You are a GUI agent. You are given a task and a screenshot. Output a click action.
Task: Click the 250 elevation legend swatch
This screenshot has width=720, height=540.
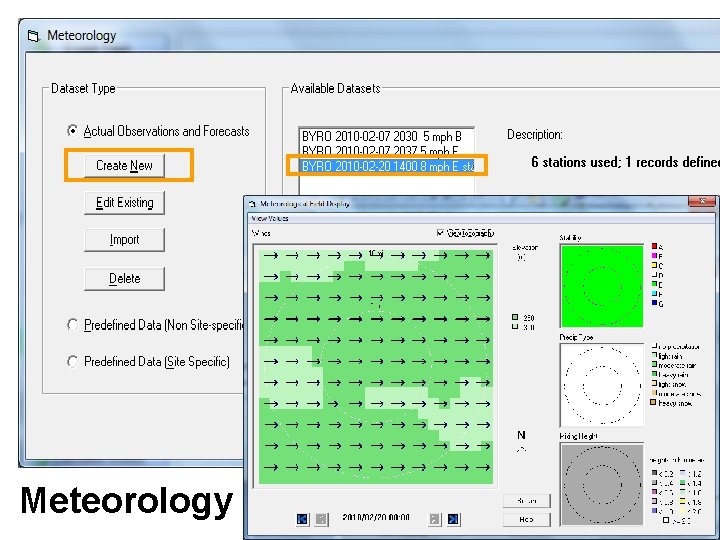(x=515, y=317)
